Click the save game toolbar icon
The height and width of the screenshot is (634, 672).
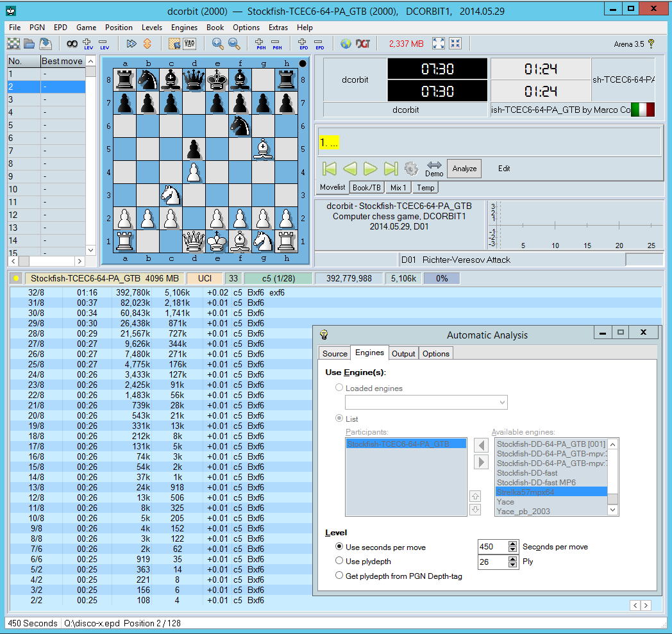pos(46,44)
